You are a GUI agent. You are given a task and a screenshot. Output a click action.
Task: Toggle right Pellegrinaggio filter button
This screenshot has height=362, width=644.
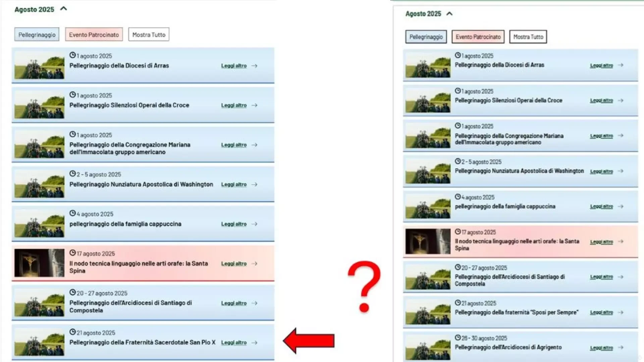[x=426, y=37]
